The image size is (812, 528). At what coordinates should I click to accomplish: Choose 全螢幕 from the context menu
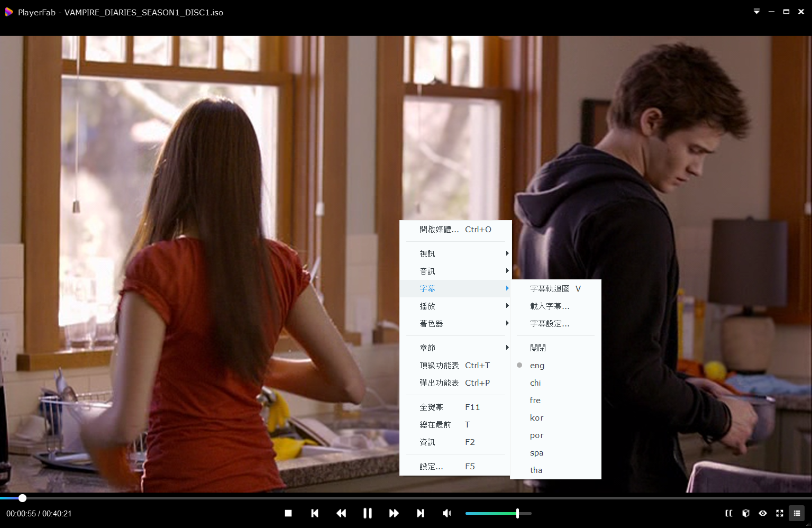[455, 407]
